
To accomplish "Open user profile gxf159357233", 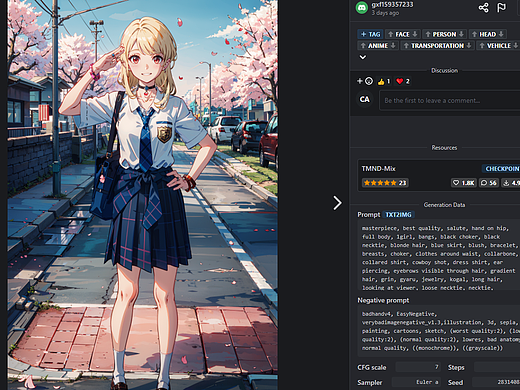I will coord(392,4).
